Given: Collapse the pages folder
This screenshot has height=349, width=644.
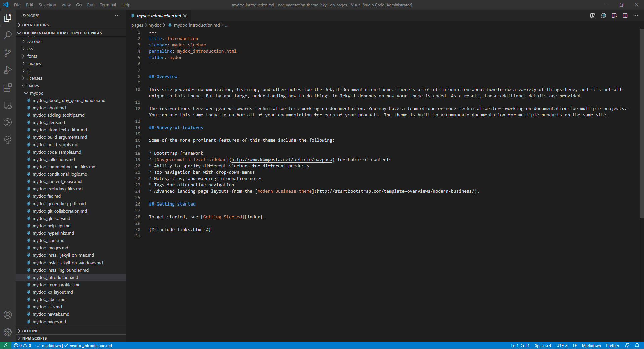Looking at the screenshot, I should (71, 85).
